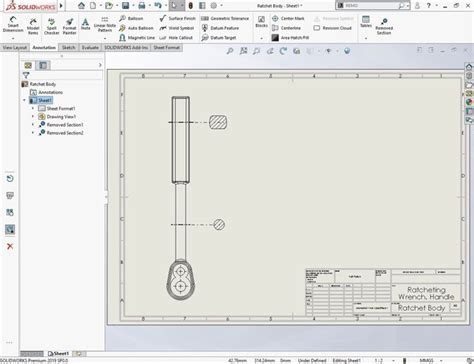Image resolution: width=474 pixels, height=364 pixels.
Task: Insert a Center Mark
Action: (x=288, y=18)
